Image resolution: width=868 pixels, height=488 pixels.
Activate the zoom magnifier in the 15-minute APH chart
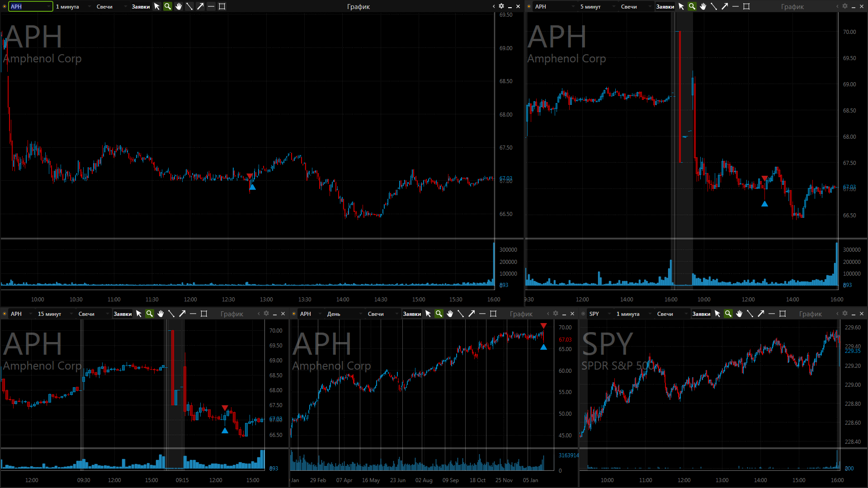(x=150, y=314)
